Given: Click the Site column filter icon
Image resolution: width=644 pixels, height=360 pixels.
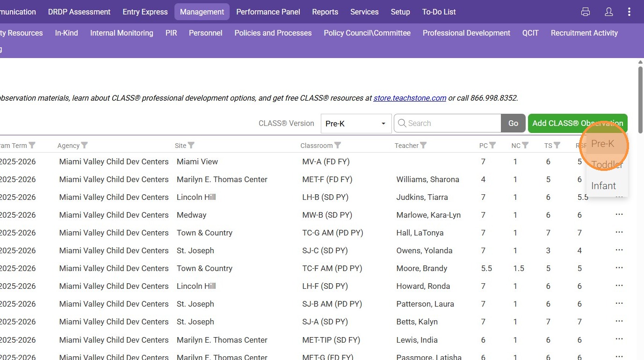Looking at the screenshot, I should point(191,146).
